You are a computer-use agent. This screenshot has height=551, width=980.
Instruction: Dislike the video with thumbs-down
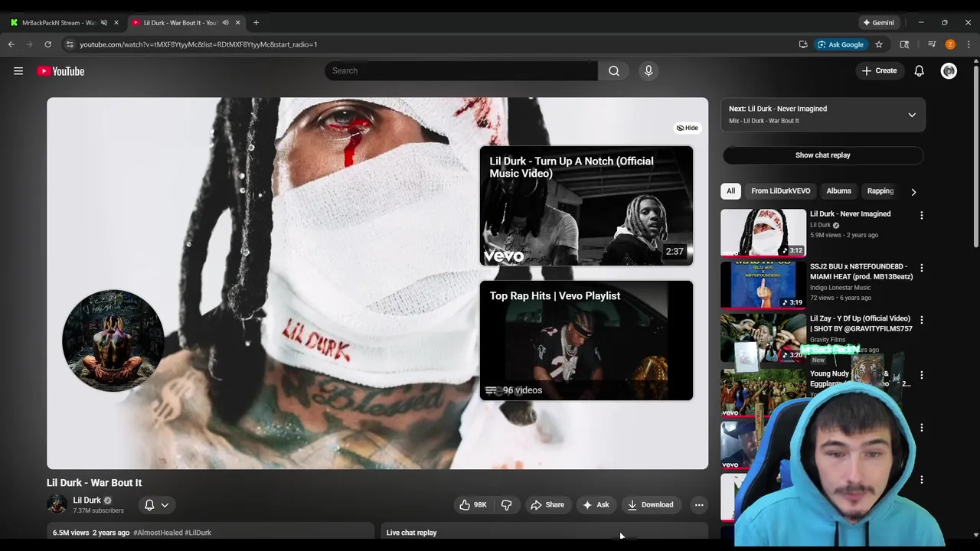pyautogui.click(x=506, y=505)
